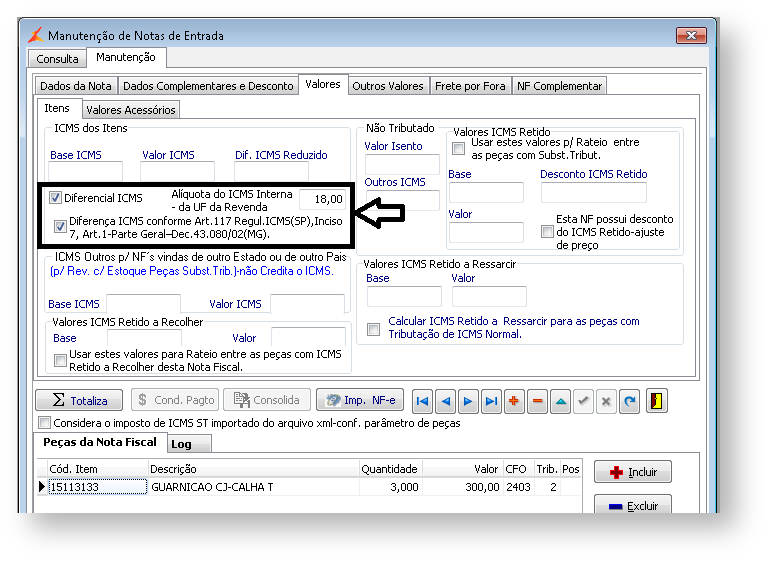768x561 pixels.
Task: Uncheck the Diferencial ICMS checkbox
Action: pyautogui.click(x=56, y=198)
